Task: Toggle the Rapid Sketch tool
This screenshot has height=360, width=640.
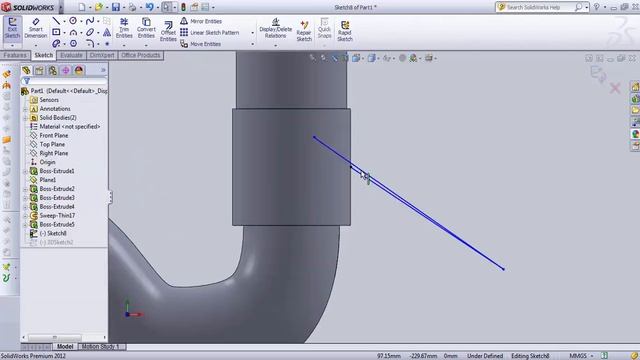Action: [x=345, y=31]
